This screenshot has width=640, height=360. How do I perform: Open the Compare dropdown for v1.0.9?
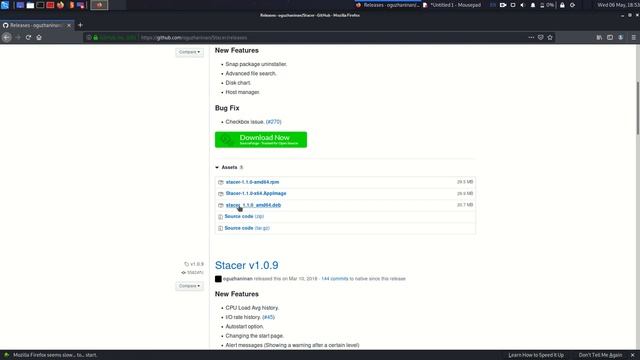(189, 286)
